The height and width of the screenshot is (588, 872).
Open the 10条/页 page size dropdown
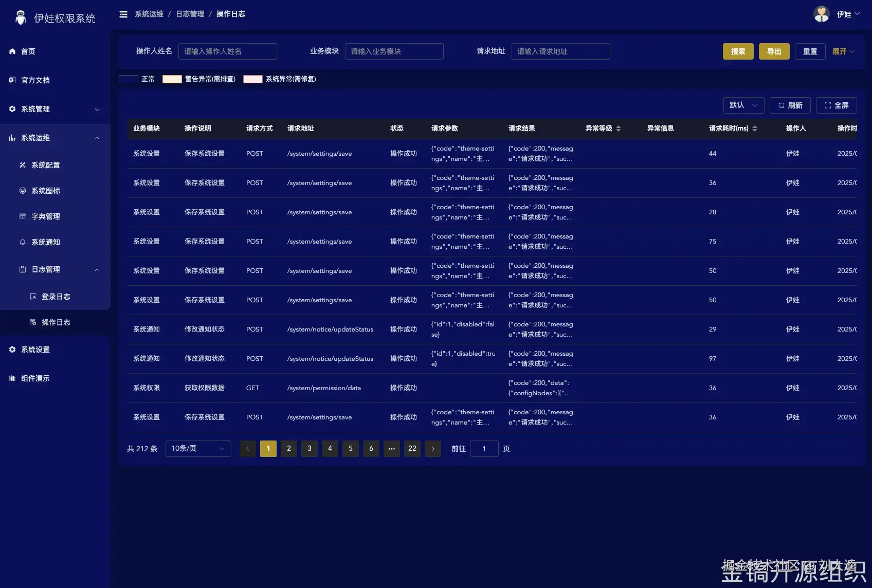coord(198,449)
